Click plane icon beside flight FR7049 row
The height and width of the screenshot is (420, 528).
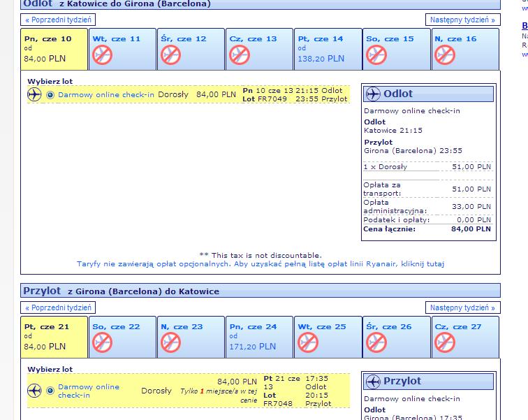tap(34, 94)
